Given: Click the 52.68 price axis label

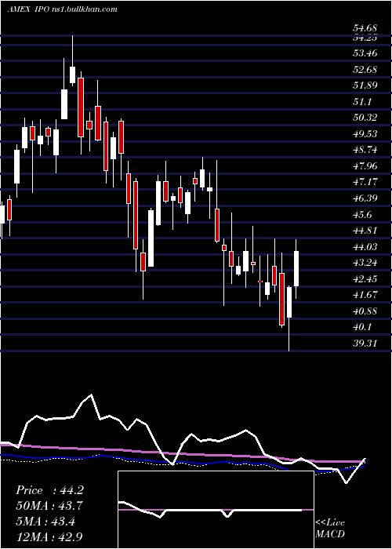Looking at the screenshot, I should [x=365, y=69].
